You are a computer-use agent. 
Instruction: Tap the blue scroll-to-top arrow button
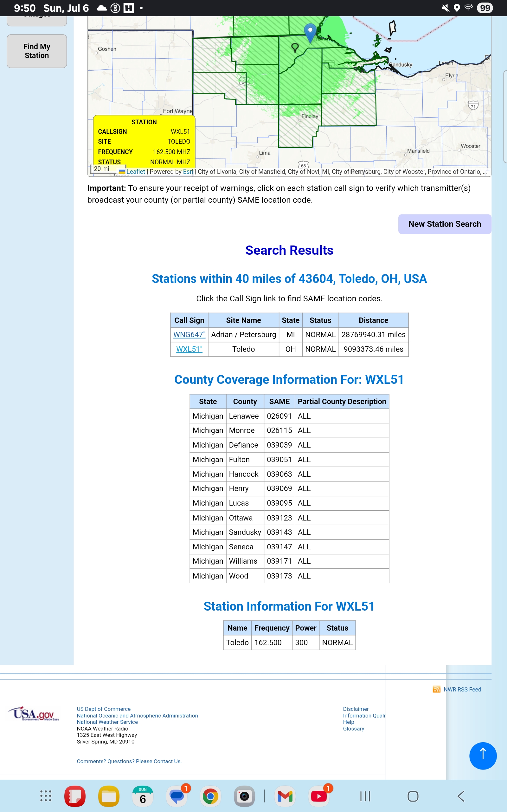coord(483,755)
